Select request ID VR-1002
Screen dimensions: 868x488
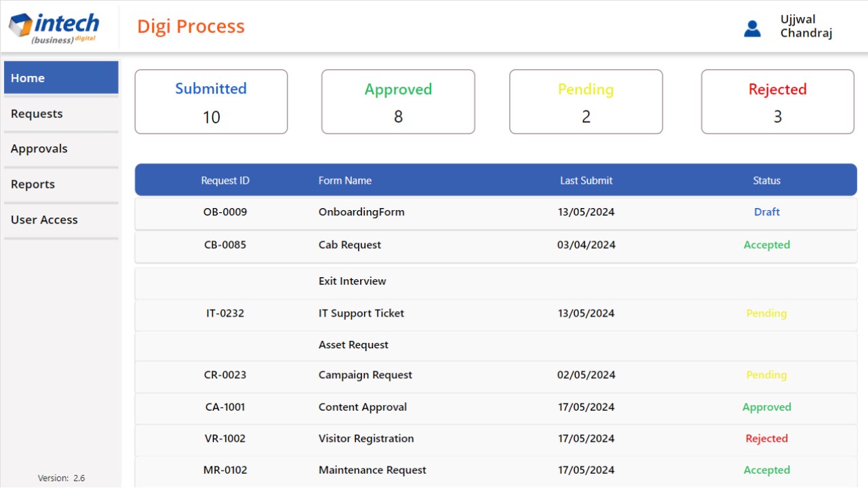pyautogui.click(x=225, y=439)
